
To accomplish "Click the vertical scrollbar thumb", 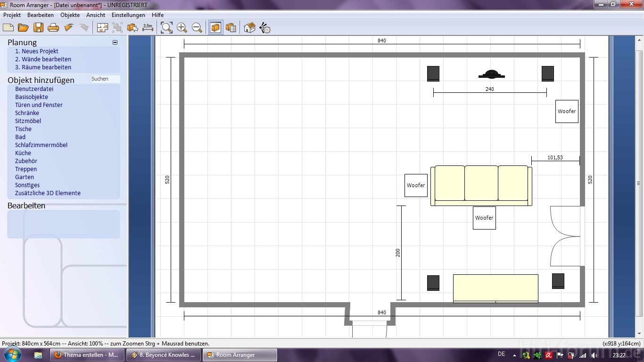I will pyautogui.click(x=639, y=183).
